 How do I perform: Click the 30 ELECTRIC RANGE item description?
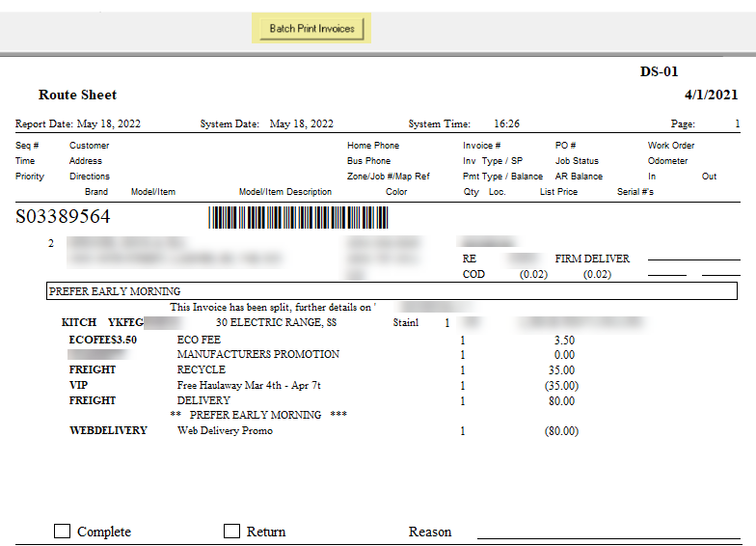click(276, 323)
